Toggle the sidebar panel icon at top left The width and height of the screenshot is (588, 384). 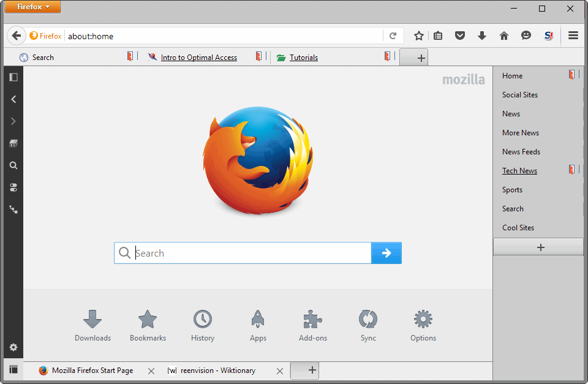coord(13,77)
